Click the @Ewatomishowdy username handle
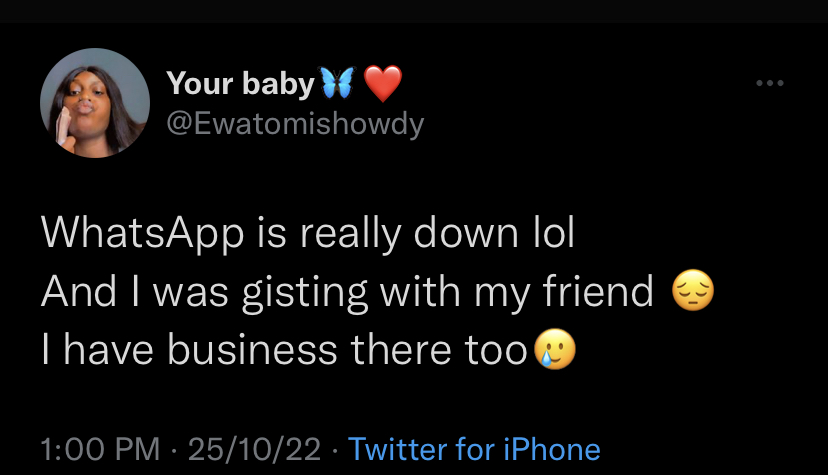Screen dimensions: 828x475 [x=295, y=124]
